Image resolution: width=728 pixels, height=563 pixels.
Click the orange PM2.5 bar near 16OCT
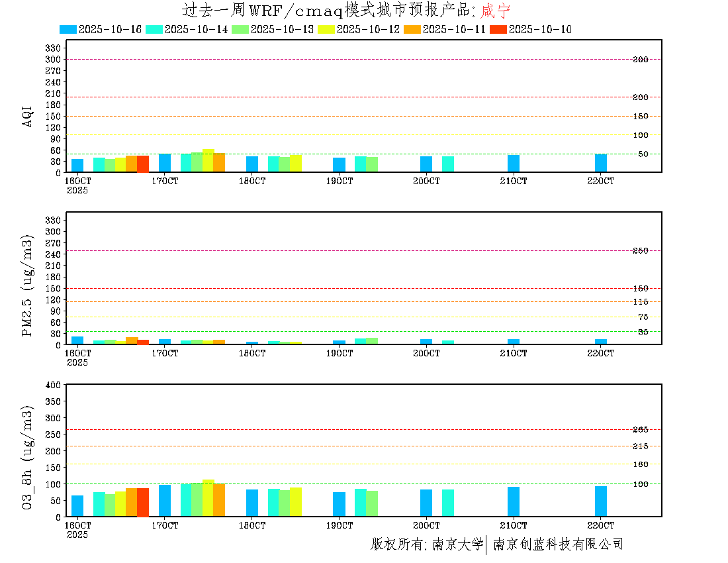(x=132, y=341)
